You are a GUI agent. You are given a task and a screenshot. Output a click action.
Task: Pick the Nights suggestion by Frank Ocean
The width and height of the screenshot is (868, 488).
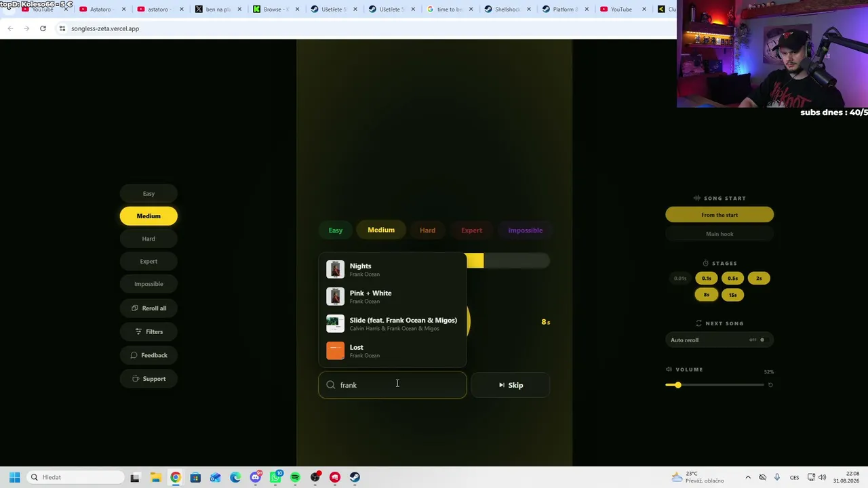point(393,270)
